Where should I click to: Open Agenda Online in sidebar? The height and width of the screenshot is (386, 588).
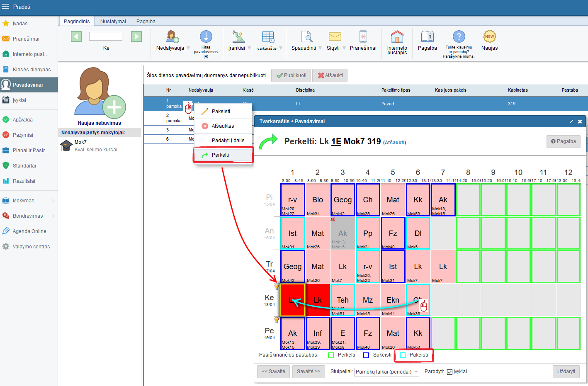pyautogui.click(x=29, y=231)
